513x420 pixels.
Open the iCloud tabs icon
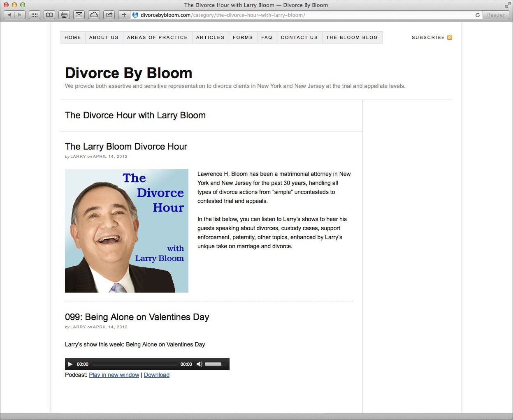pos(94,15)
